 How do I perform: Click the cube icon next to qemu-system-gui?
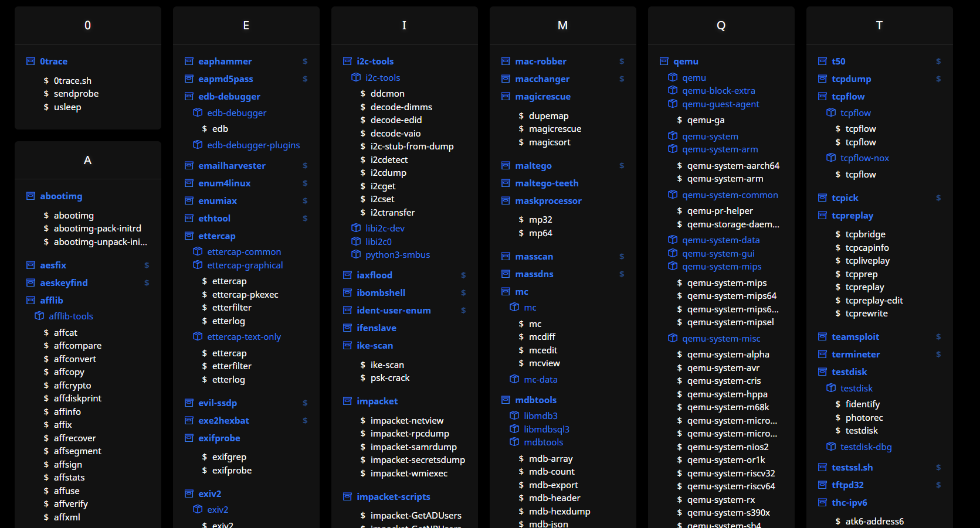tap(673, 253)
